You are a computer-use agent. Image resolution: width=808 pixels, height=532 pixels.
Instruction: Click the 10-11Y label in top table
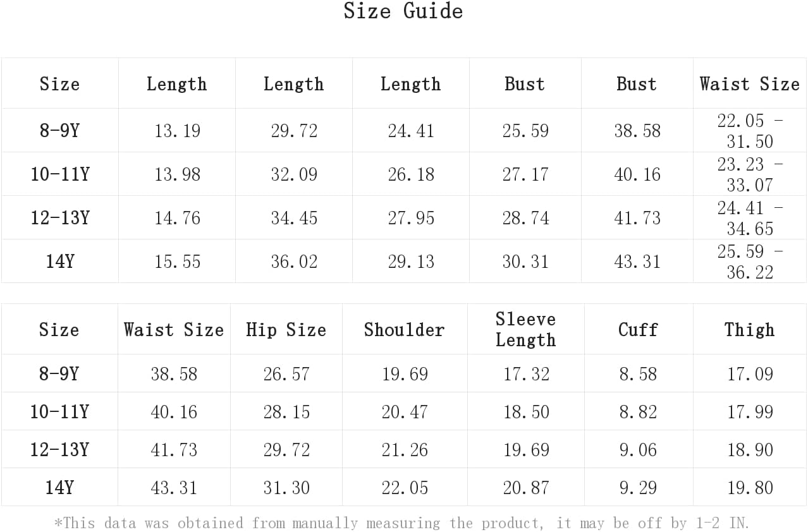60,174
